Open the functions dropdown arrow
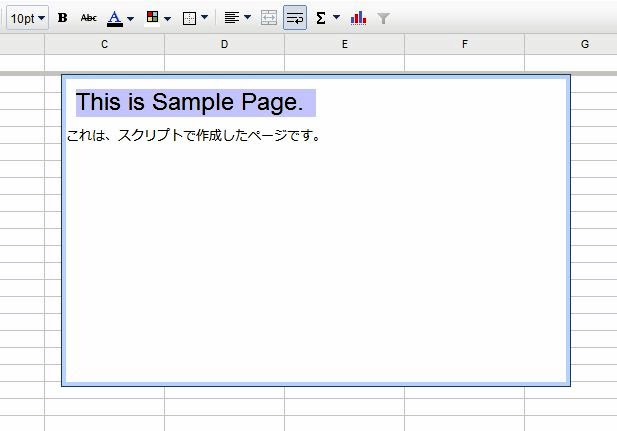Image resolution: width=617 pixels, height=431 pixels. pyautogui.click(x=336, y=18)
